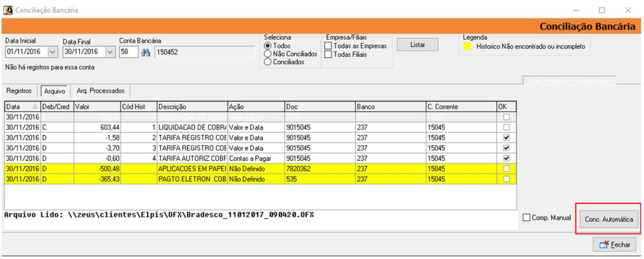Click the Banco column header

coord(390,107)
